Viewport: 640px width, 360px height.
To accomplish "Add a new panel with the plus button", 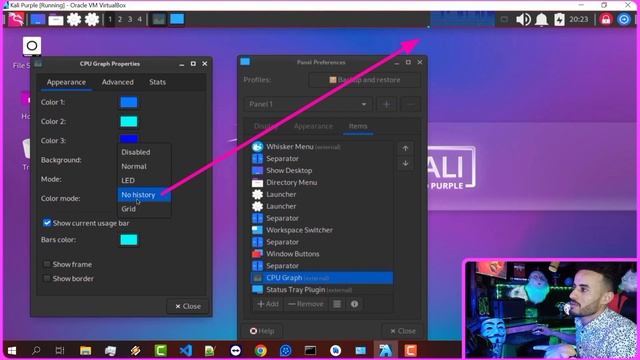I will tap(386, 104).
